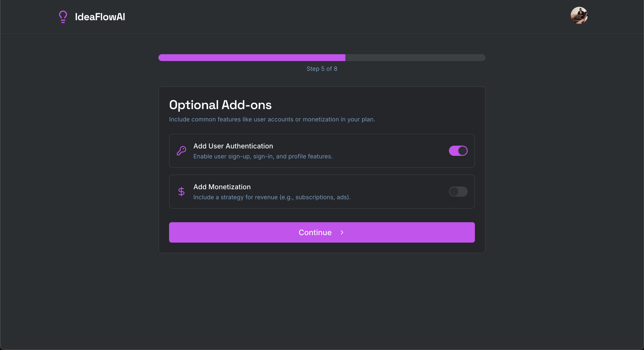Viewport: 644px width, 350px height.
Task: Click the Step 5 of 8 label
Action: [x=322, y=69]
